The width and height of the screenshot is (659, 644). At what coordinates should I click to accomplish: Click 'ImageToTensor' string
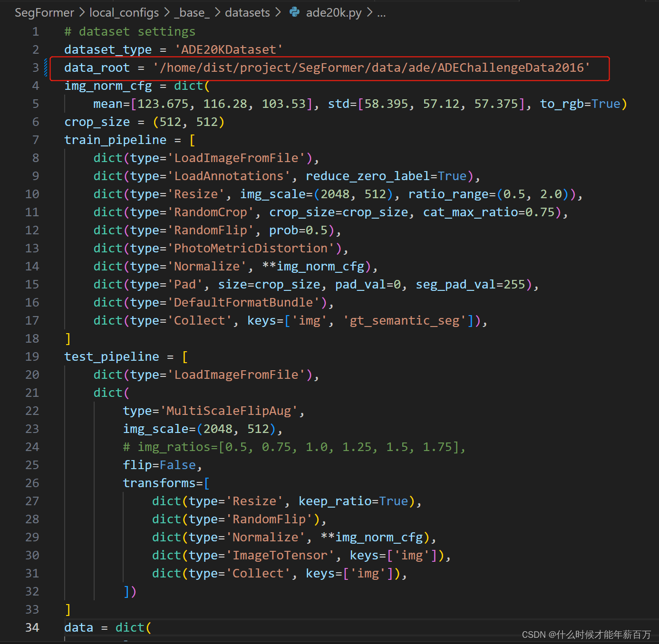(x=280, y=556)
